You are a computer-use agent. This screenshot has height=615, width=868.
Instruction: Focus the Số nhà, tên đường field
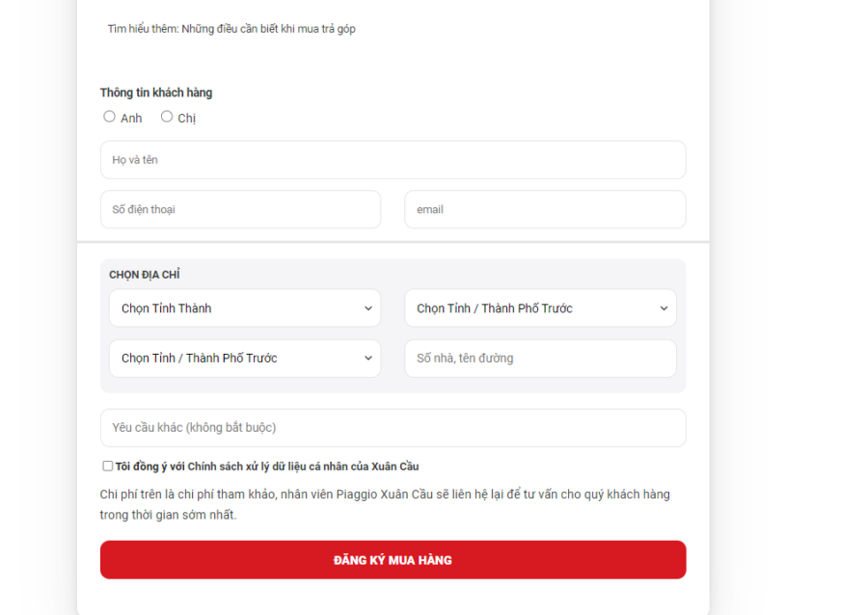pos(540,359)
